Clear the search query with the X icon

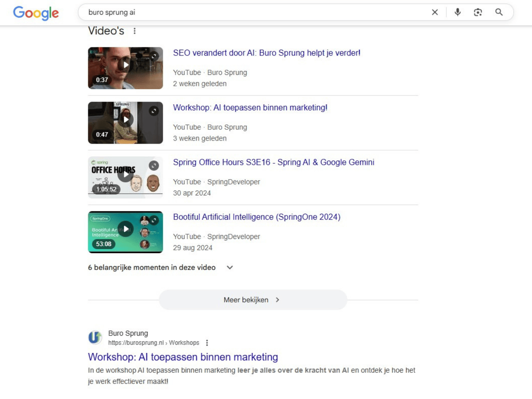pyautogui.click(x=435, y=12)
